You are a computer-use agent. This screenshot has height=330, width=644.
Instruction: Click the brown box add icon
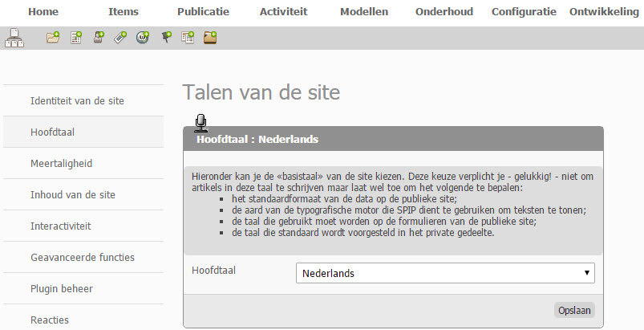210,37
